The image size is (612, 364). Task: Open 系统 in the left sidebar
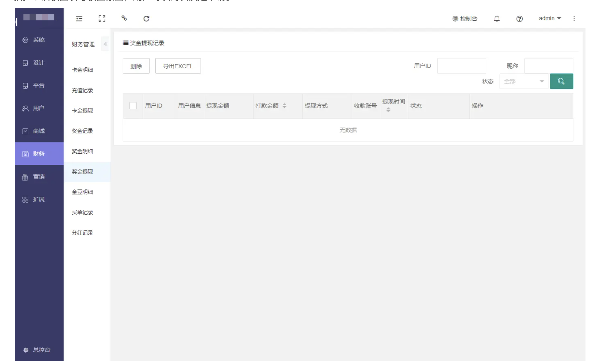click(39, 40)
